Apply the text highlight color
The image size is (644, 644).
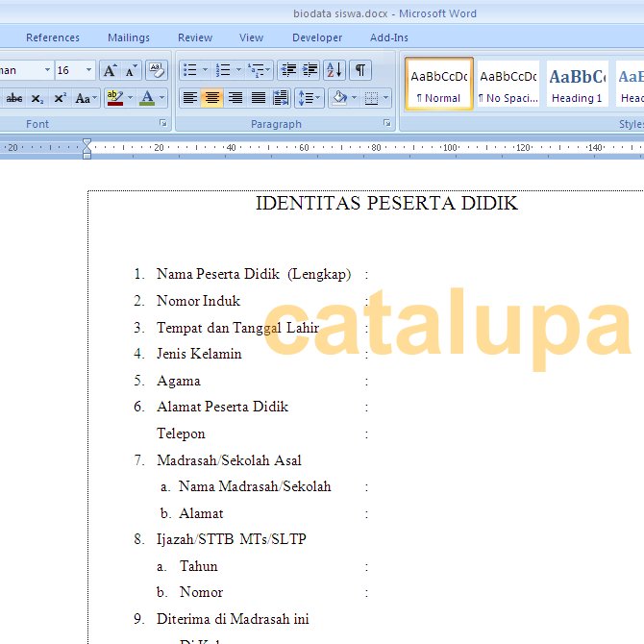[115, 98]
